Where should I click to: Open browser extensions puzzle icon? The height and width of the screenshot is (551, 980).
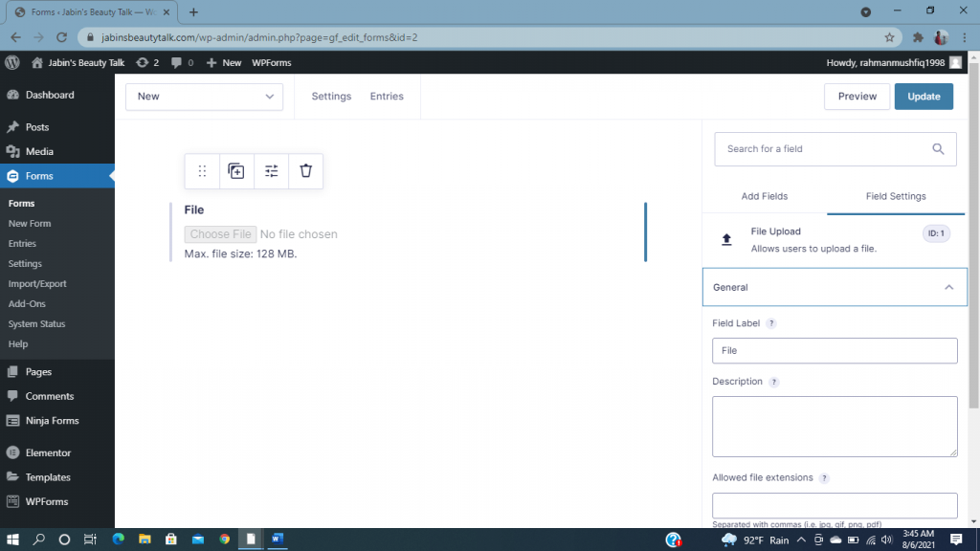point(918,37)
